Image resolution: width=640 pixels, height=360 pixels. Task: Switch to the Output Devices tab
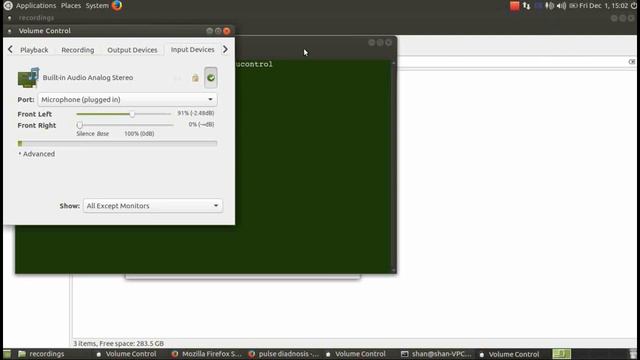click(x=132, y=50)
